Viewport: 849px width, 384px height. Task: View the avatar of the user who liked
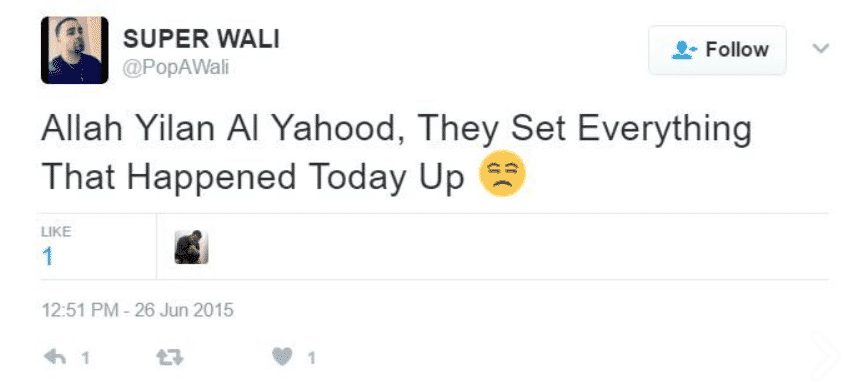(192, 247)
